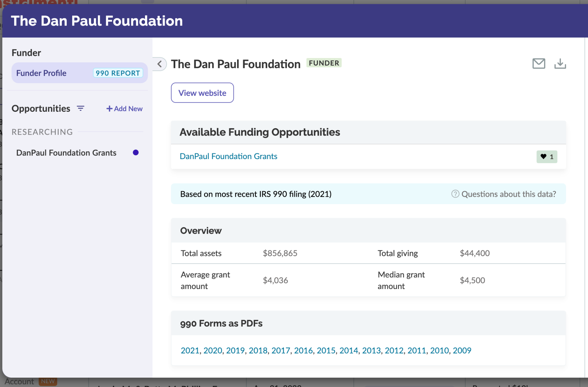
Task: Open the 2009 990 form PDF
Action: (462, 350)
